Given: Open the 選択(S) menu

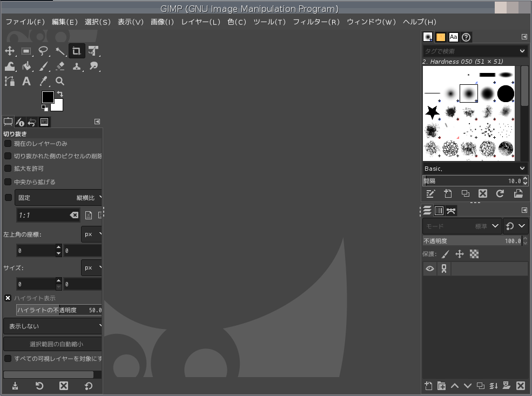Looking at the screenshot, I should 97,22.
